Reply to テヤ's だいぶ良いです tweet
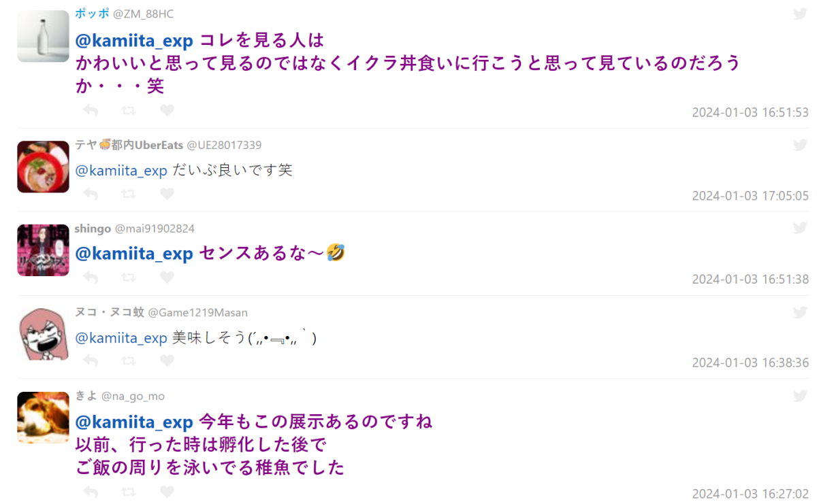The image size is (817, 504). click(90, 194)
